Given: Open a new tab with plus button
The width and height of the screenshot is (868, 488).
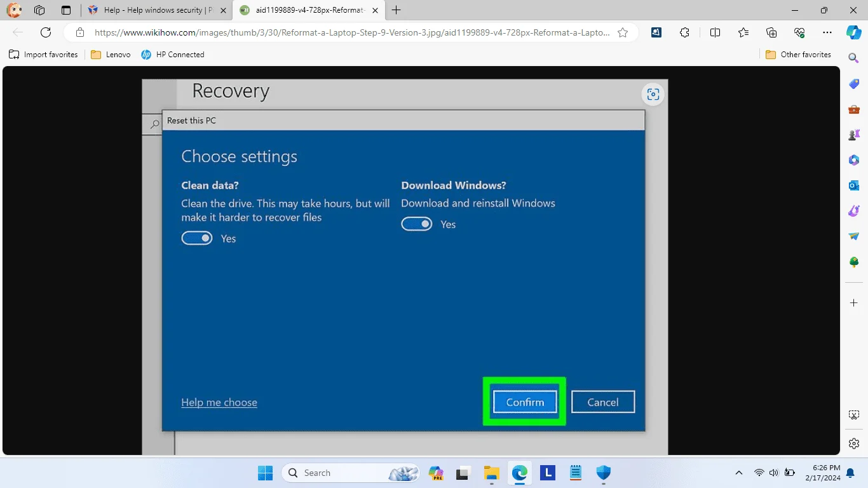Looking at the screenshot, I should 397,10.
